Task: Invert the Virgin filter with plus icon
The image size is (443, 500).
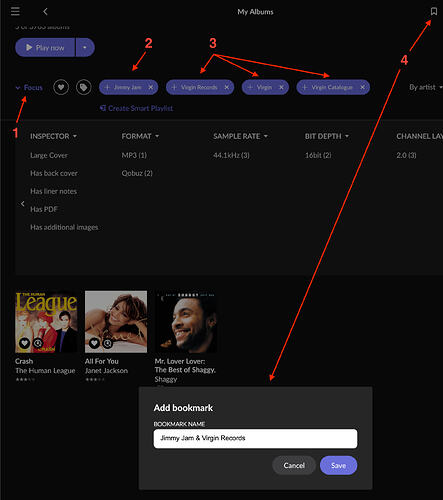Action: 250,87
